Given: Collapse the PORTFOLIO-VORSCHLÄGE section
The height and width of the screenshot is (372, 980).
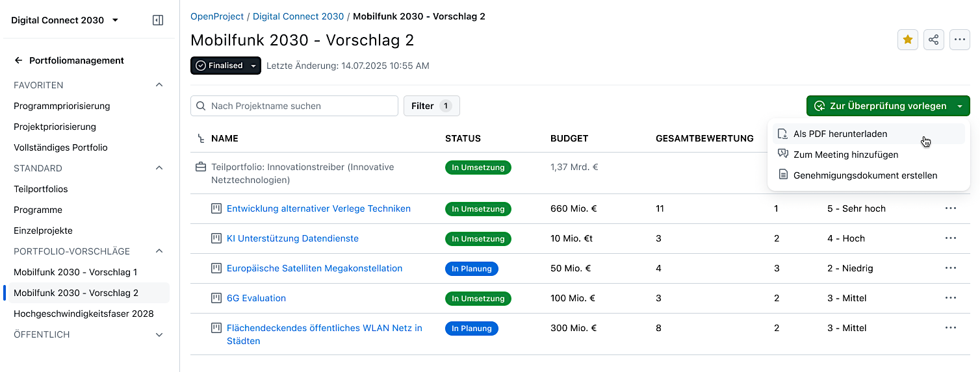Looking at the screenshot, I should 159,251.
